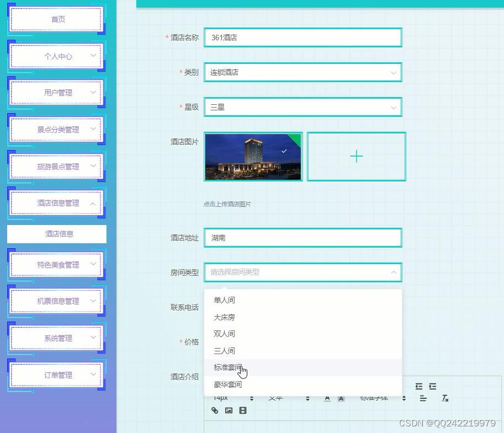This screenshot has height=433, width=504.
Task: Click the insert video icon in the editor
Action: (x=243, y=410)
